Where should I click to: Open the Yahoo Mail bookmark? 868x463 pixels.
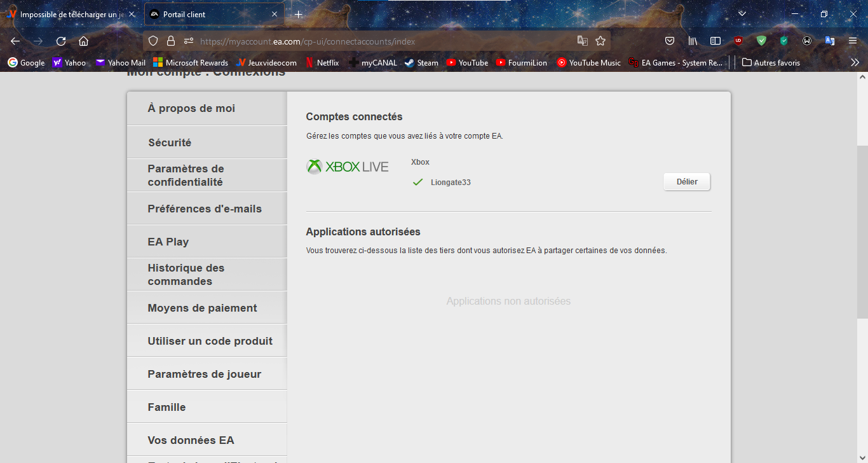[x=121, y=62]
